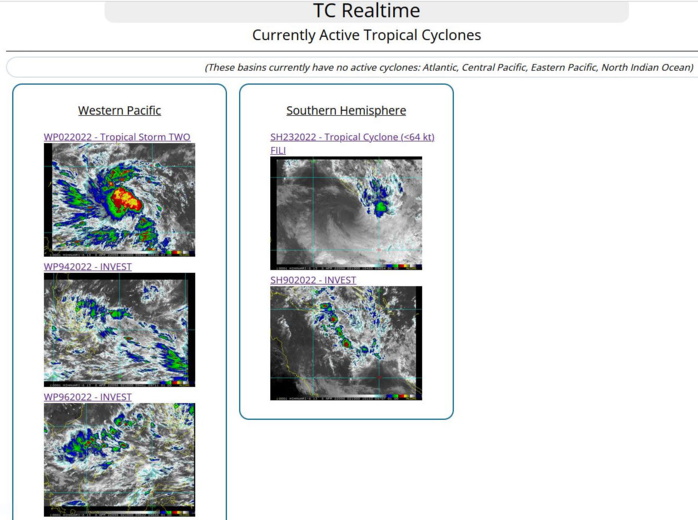698x520 pixels.
Task: Open the WP942022 INVEST link
Action: (87, 267)
